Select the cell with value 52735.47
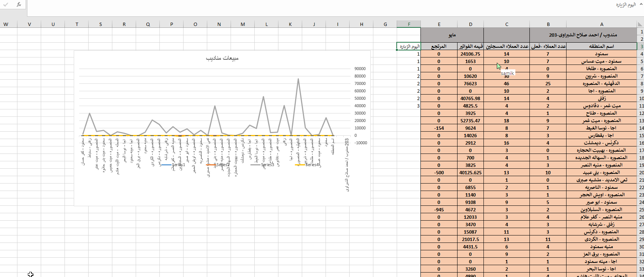Screen dimensions: 644x277 point(470,121)
